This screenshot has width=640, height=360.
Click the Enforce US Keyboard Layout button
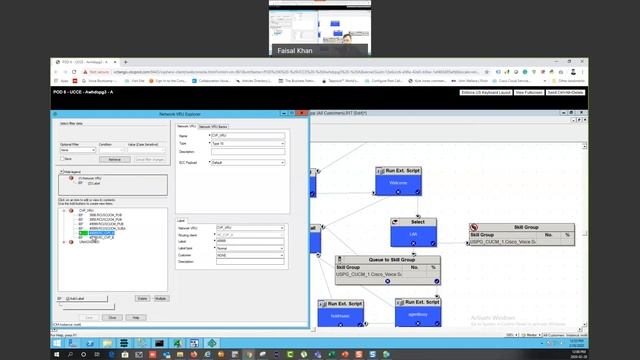pyautogui.click(x=486, y=93)
